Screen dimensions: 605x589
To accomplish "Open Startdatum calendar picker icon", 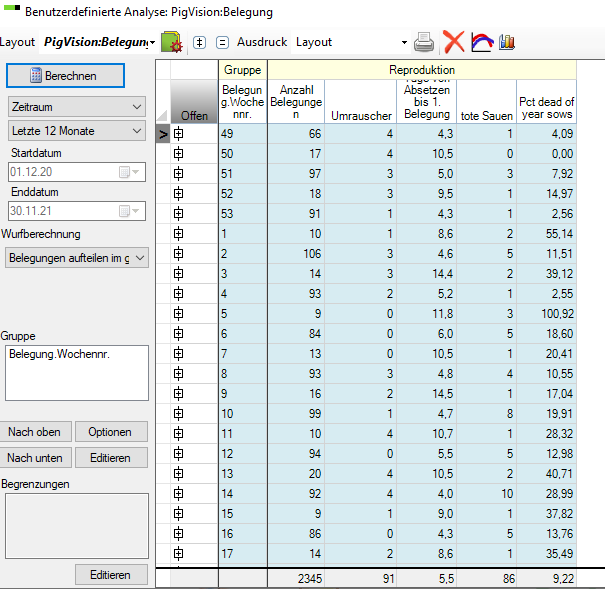I will click(129, 172).
